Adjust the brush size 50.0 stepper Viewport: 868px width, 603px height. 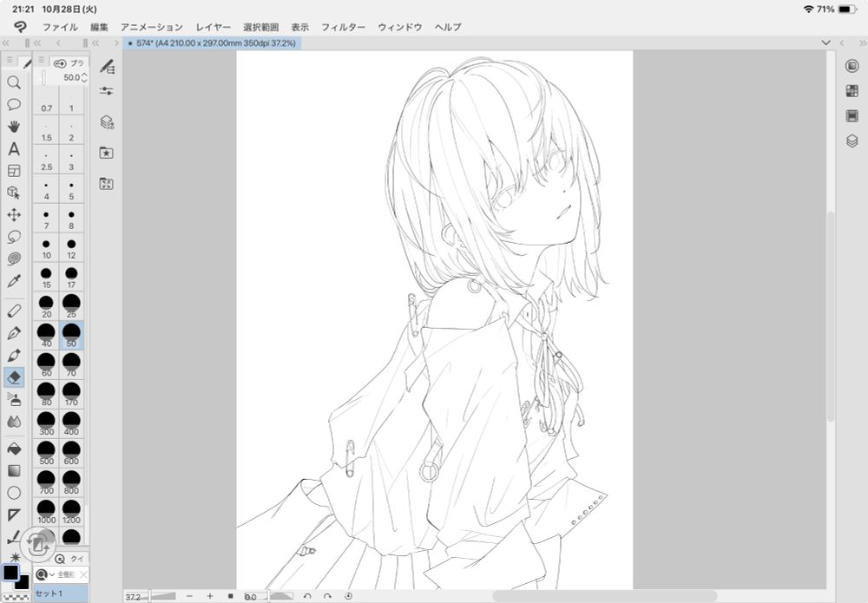(x=84, y=77)
